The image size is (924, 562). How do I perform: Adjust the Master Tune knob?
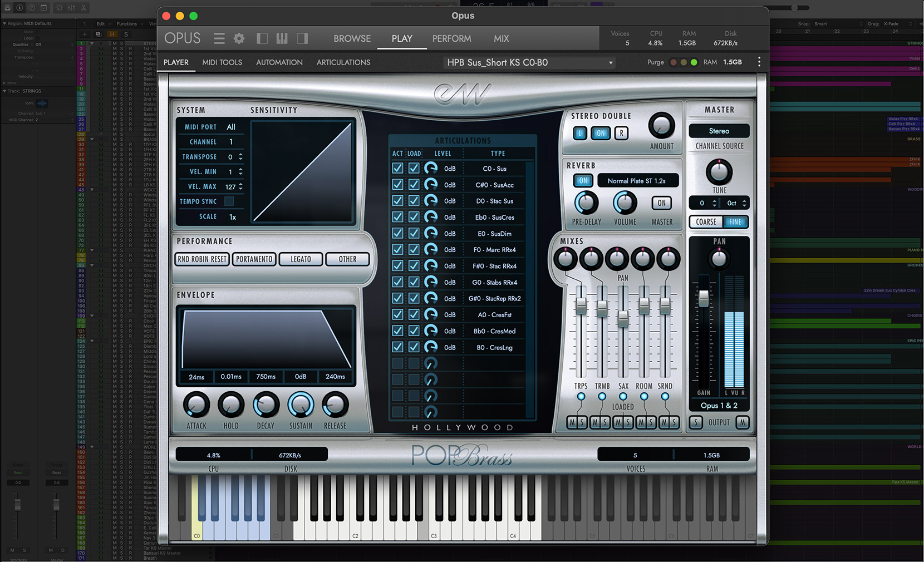click(719, 172)
